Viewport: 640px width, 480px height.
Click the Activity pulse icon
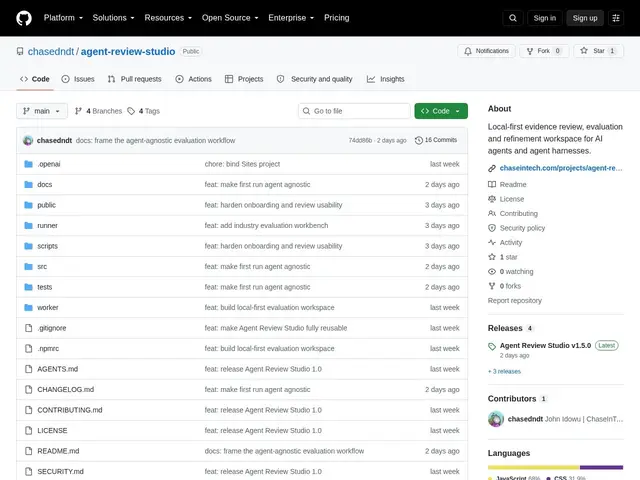492,242
